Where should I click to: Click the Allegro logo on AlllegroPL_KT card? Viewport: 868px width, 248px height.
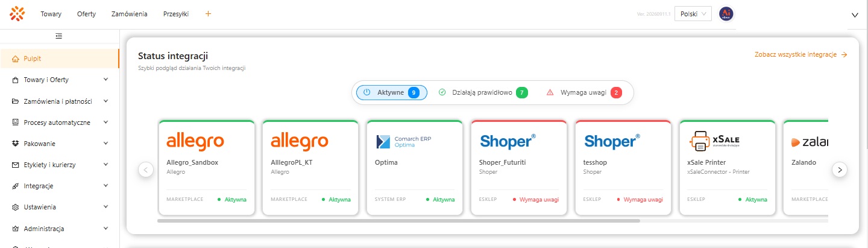click(x=299, y=141)
